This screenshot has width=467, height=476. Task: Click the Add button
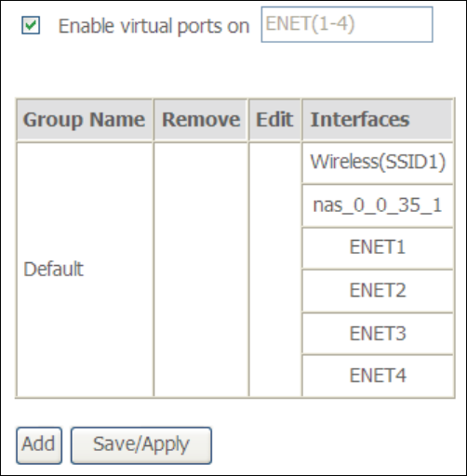pyautogui.click(x=39, y=445)
